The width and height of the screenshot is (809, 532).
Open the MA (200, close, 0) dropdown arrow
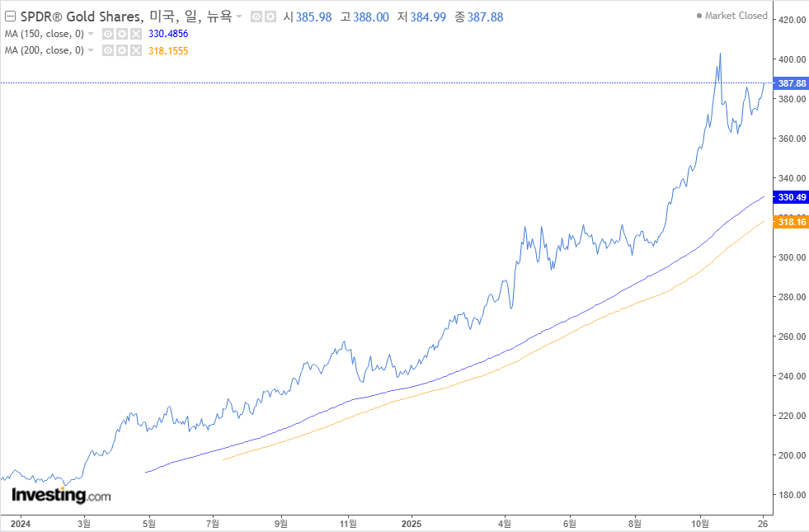coord(91,50)
